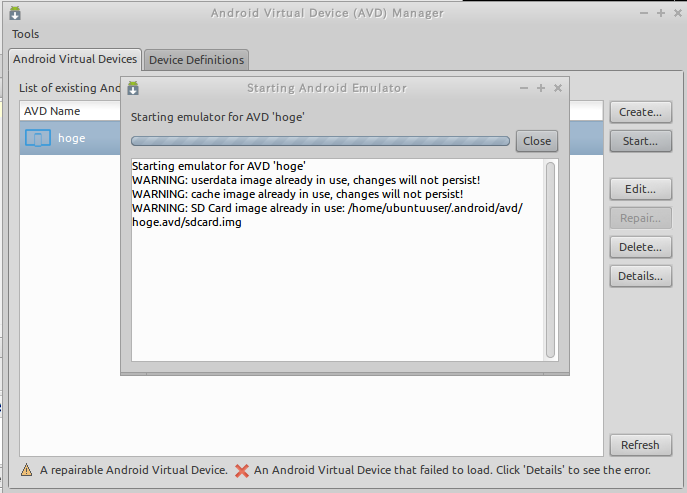
Task: Minimize the AVD Manager window
Action: coord(644,13)
